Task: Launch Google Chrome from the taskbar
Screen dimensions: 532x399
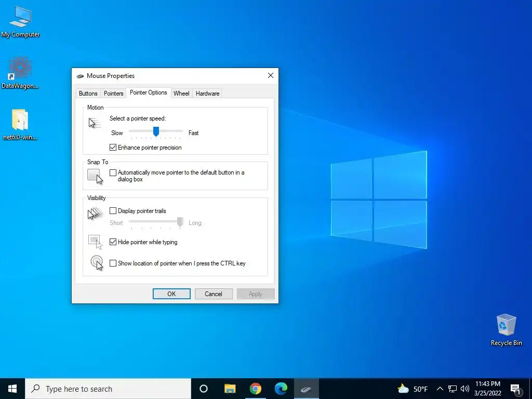Action: click(x=256, y=389)
